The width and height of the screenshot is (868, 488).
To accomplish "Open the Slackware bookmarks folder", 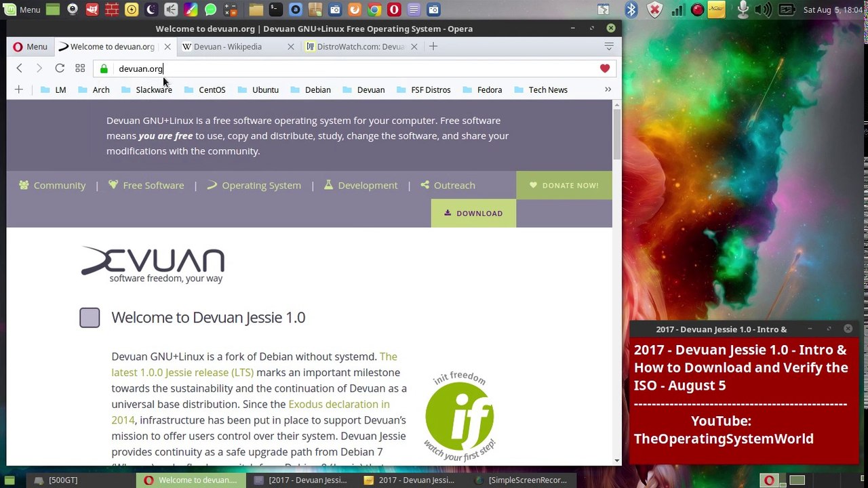I will pos(146,89).
